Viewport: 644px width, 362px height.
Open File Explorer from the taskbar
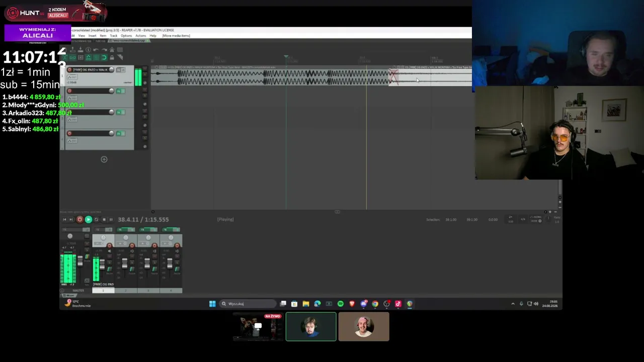click(306, 304)
